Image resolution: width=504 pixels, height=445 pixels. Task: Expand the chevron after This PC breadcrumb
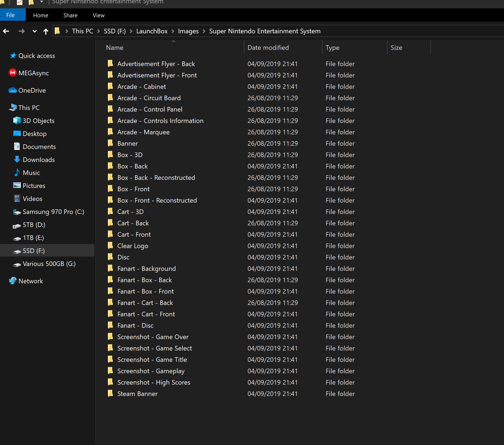[98, 31]
